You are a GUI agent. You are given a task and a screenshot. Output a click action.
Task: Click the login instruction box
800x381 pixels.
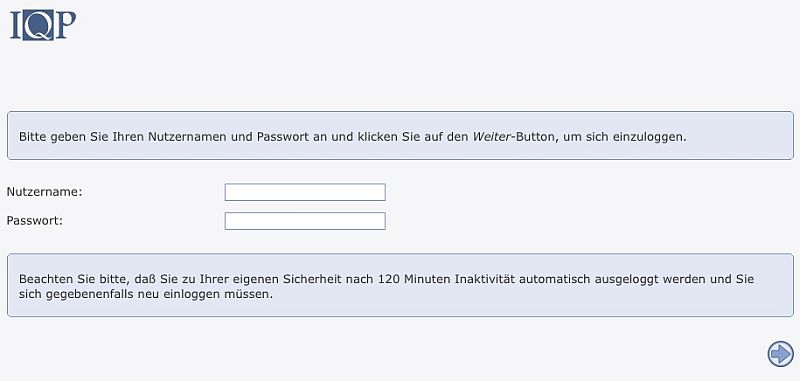pyautogui.click(x=400, y=136)
